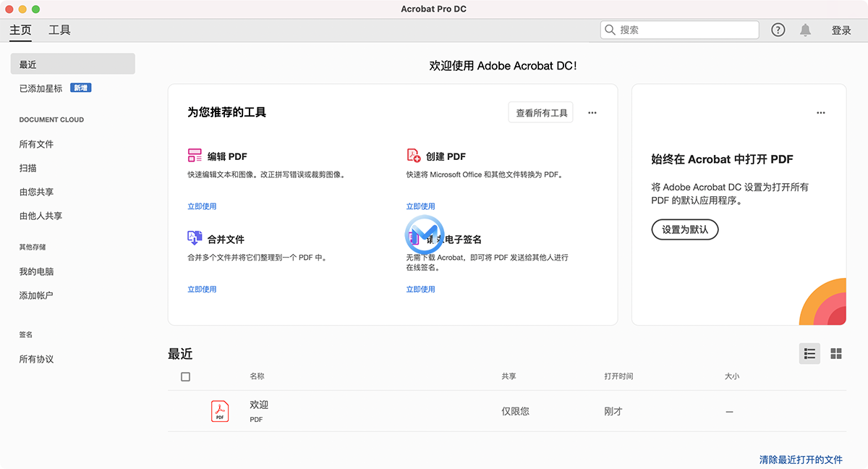Click the magnifier icon in search box
Image resolution: width=868 pixels, height=469 pixels.
click(x=610, y=30)
